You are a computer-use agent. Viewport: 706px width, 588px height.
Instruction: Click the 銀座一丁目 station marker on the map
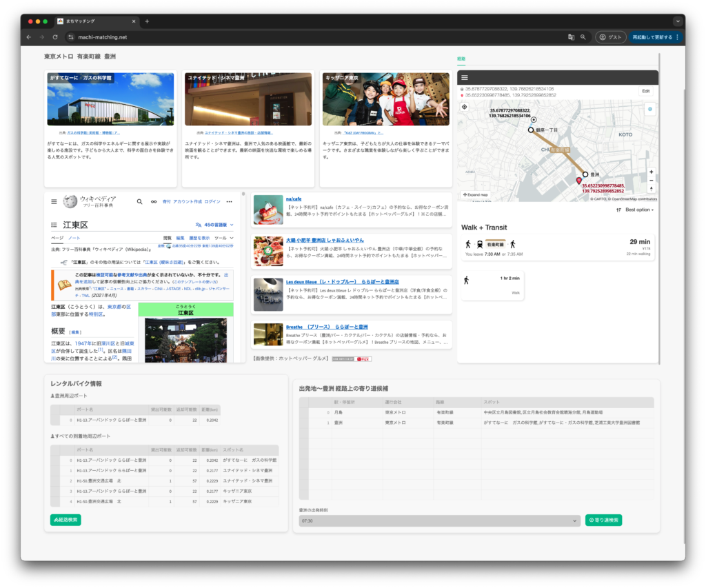531,130
